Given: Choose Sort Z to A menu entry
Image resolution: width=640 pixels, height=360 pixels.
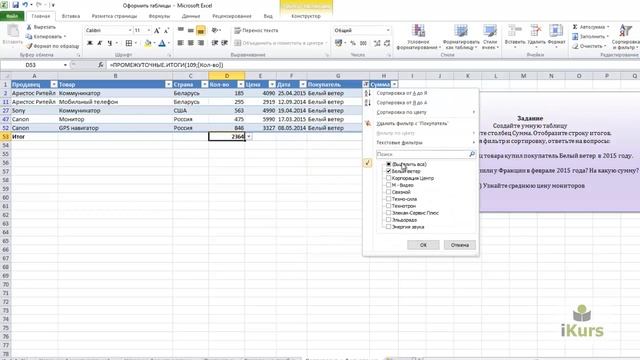Looking at the screenshot, I should [x=420, y=103].
